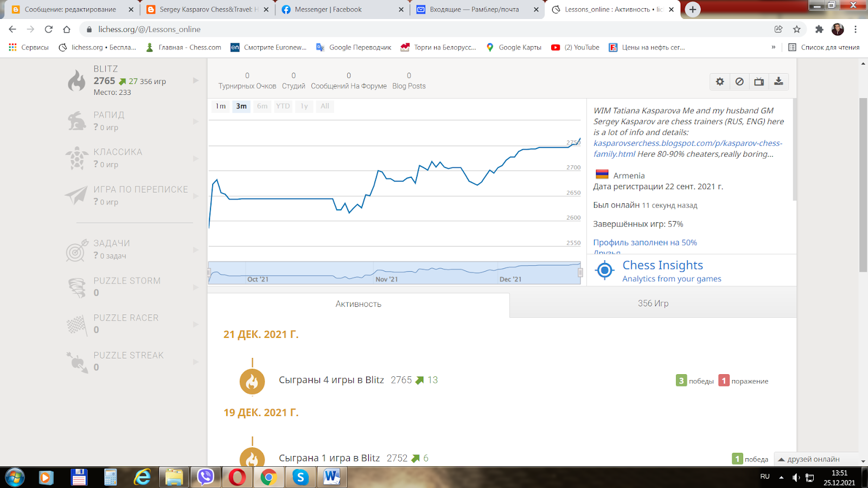The image size is (868, 488).
Task: Select the correspondence paper-plane icon
Action: tap(76, 195)
